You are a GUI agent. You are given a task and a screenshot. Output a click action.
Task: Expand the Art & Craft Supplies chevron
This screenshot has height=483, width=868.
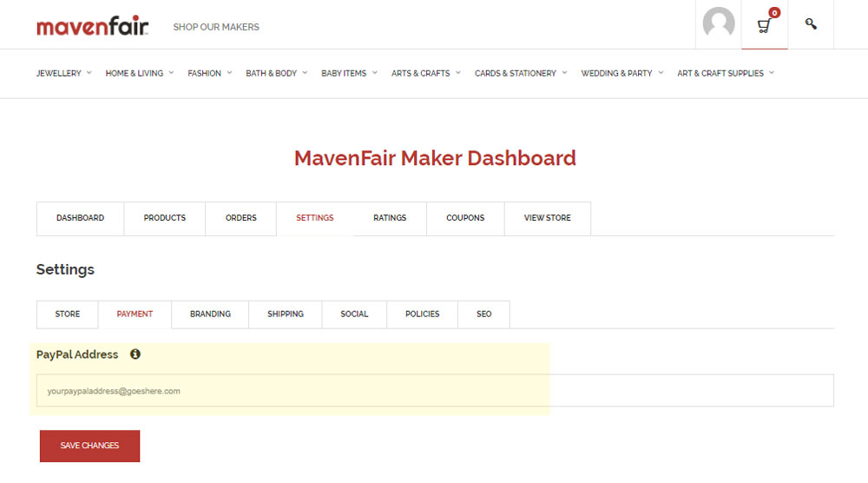click(x=772, y=73)
